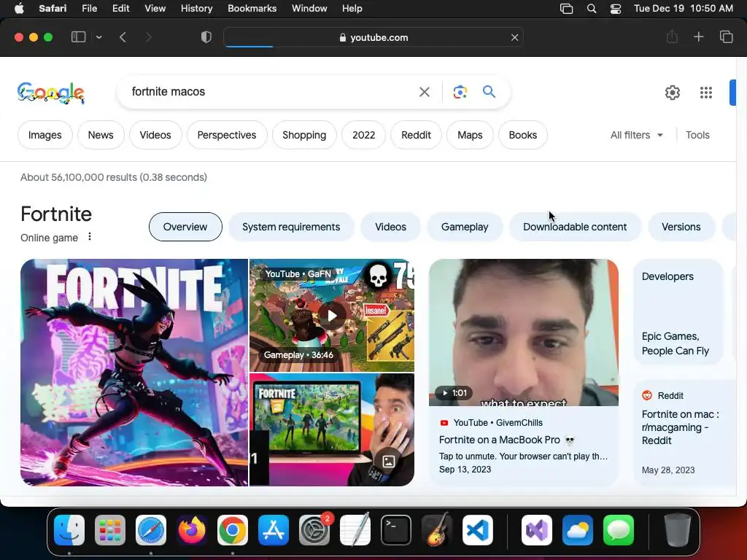Open the Bookmarks menu

click(x=252, y=9)
